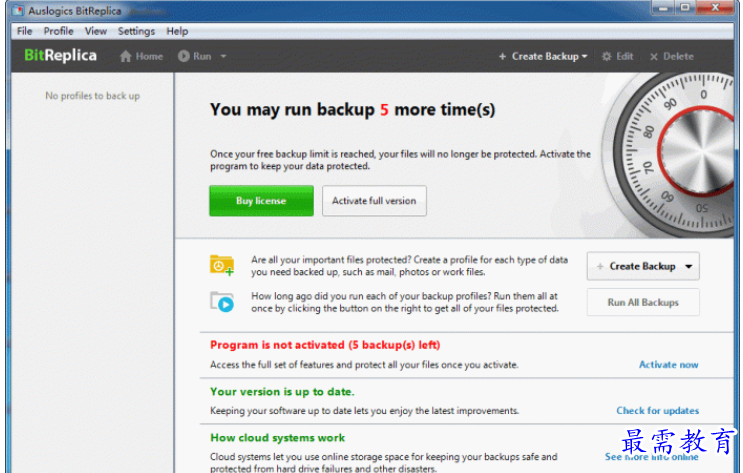
Task: Open the View menu
Action: (x=96, y=31)
